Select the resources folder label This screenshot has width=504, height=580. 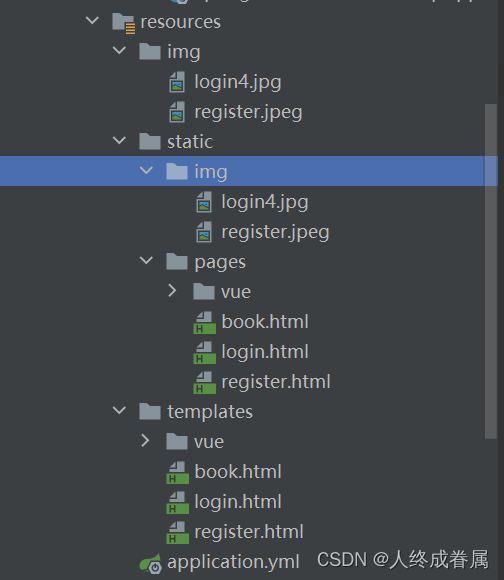180,22
